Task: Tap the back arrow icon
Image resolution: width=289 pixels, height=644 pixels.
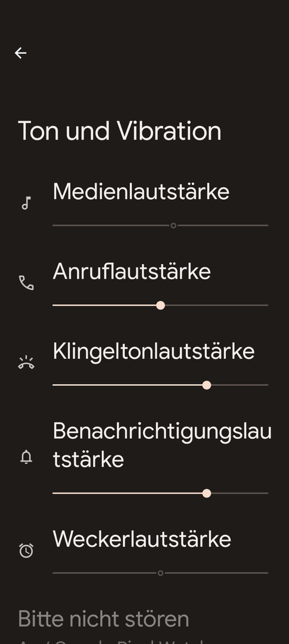Action: (20, 53)
